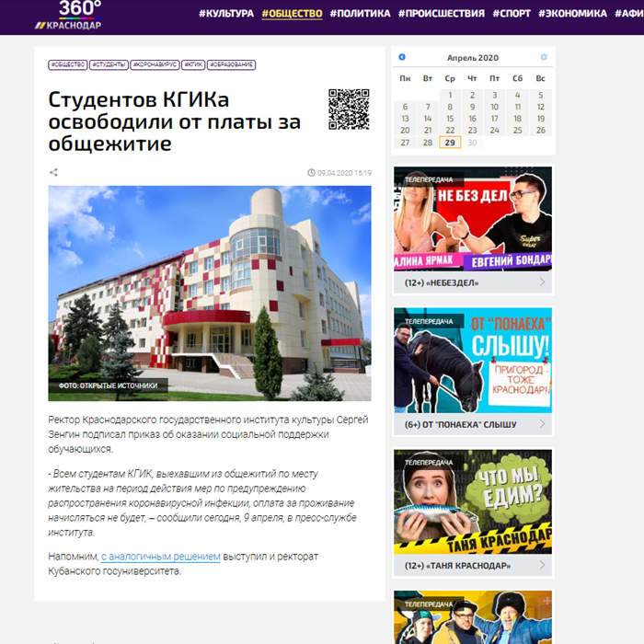The height and width of the screenshot is (644, 644).
Task: Select the #КГИК tag
Action: pos(193,65)
